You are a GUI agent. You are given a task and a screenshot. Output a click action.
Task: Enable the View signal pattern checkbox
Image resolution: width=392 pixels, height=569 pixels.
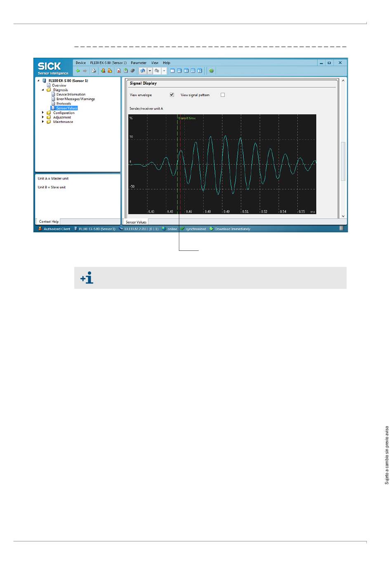(223, 95)
